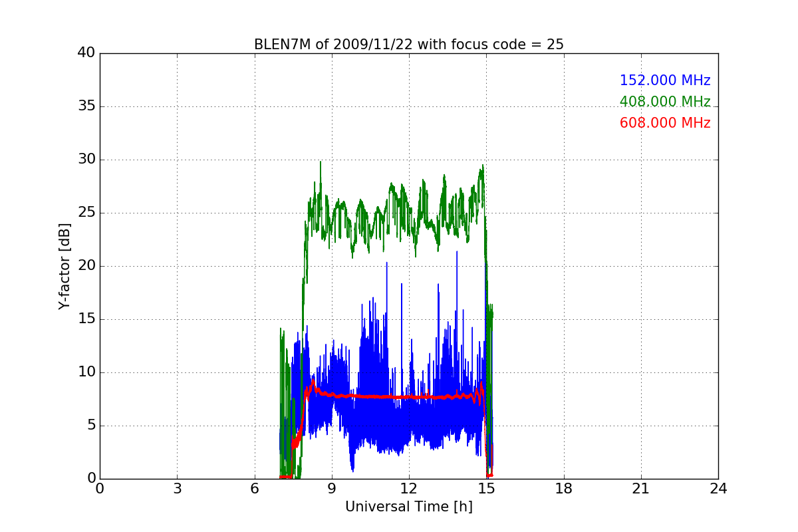Screen dimensions: 798x532
Task: Click the x-axis tick label 24
Action: [718, 489]
